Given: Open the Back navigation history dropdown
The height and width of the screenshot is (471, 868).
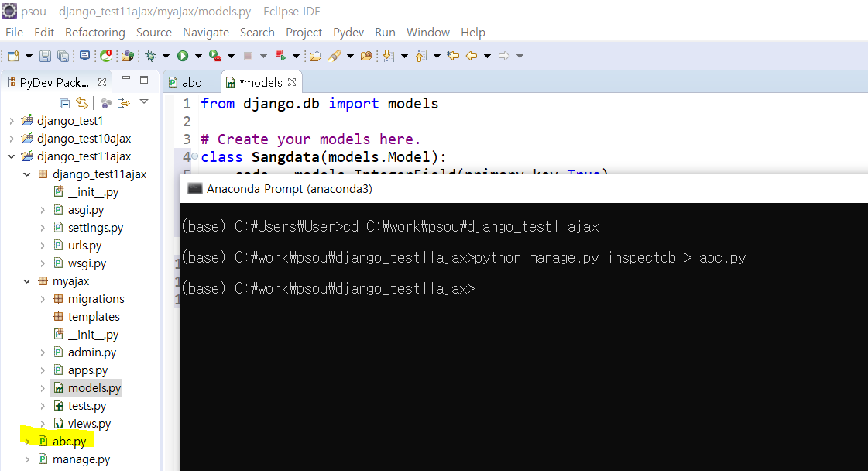Looking at the screenshot, I should pos(487,56).
